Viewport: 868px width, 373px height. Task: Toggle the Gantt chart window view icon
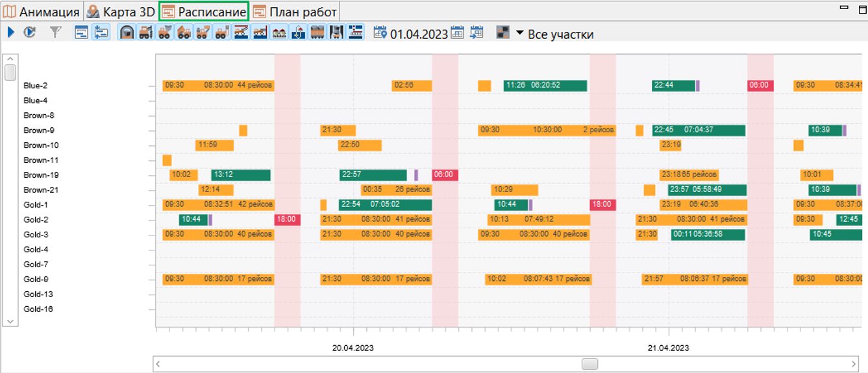pyautogui.click(x=82, y=32)
